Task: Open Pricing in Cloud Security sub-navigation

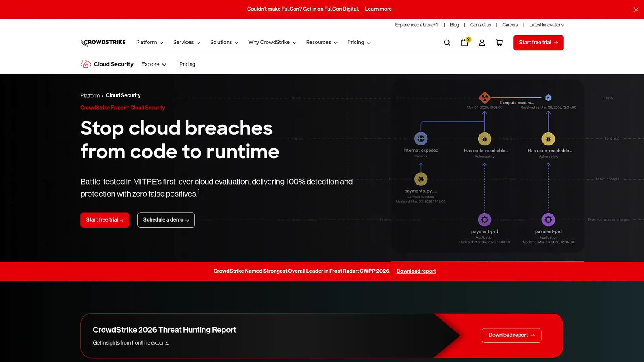Action: tap(187, 64)
